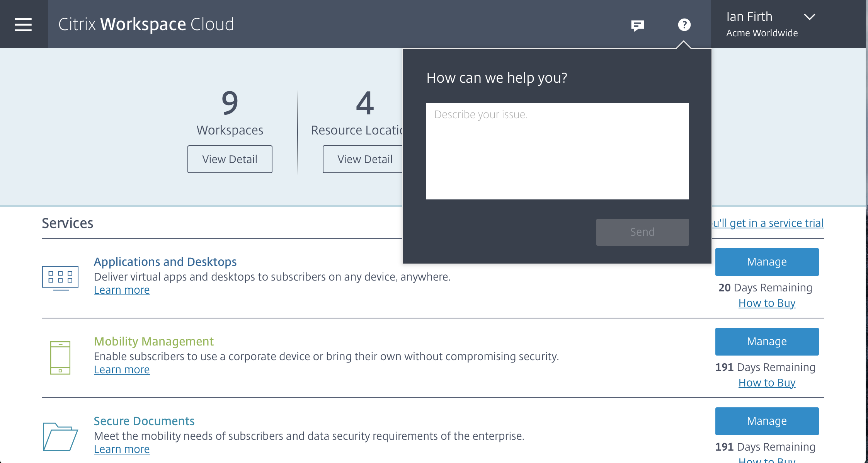The image size is (868, 463).
Task: Manage the Secure Documents service
Action: [x=767, y=421]
